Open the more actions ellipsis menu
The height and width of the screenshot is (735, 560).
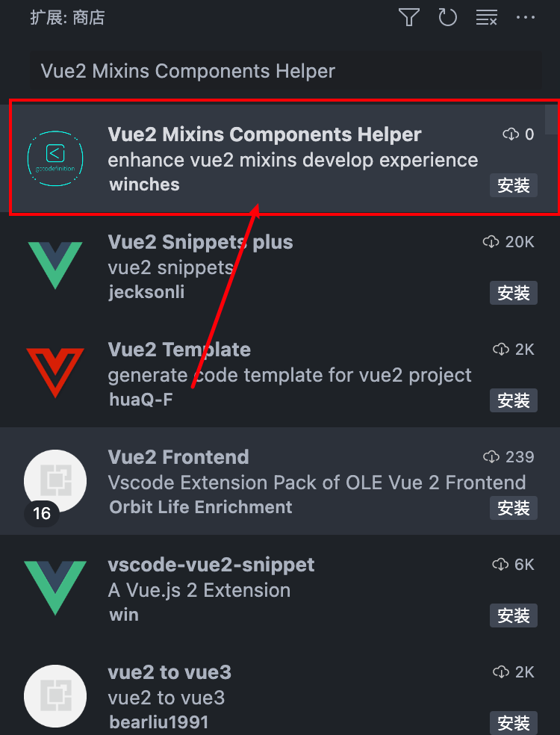(x=526, y=17)
